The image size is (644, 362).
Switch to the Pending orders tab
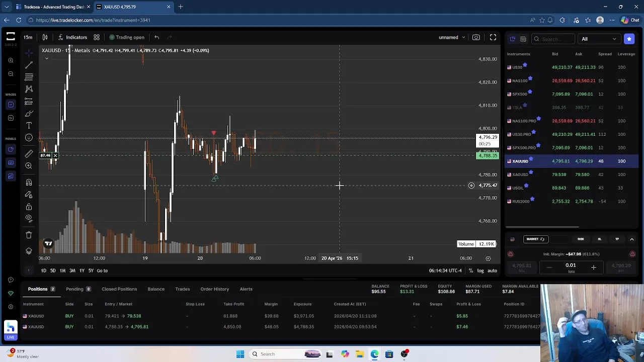pyautogui.click(x=77, y=289)
